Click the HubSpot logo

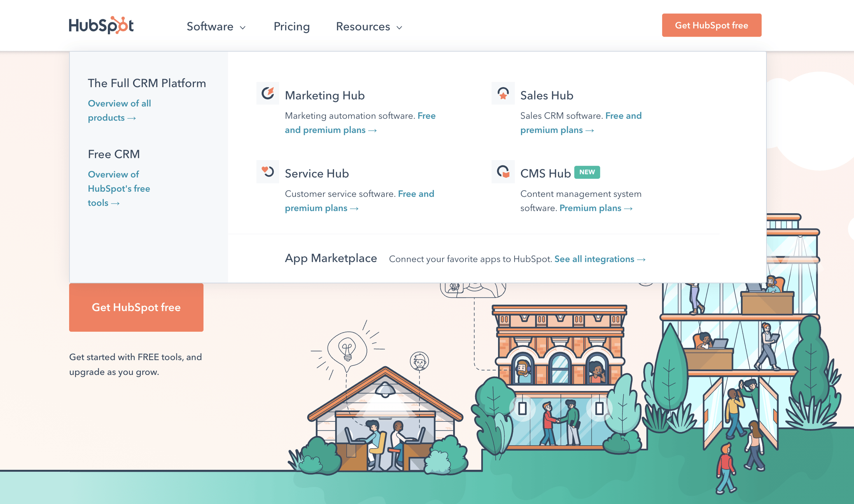(101, 25)
